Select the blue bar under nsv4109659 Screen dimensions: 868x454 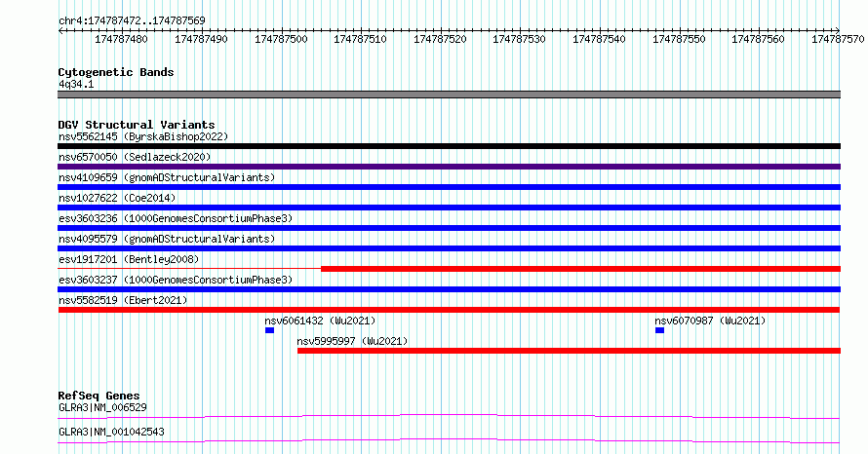[x=449, y=187]
